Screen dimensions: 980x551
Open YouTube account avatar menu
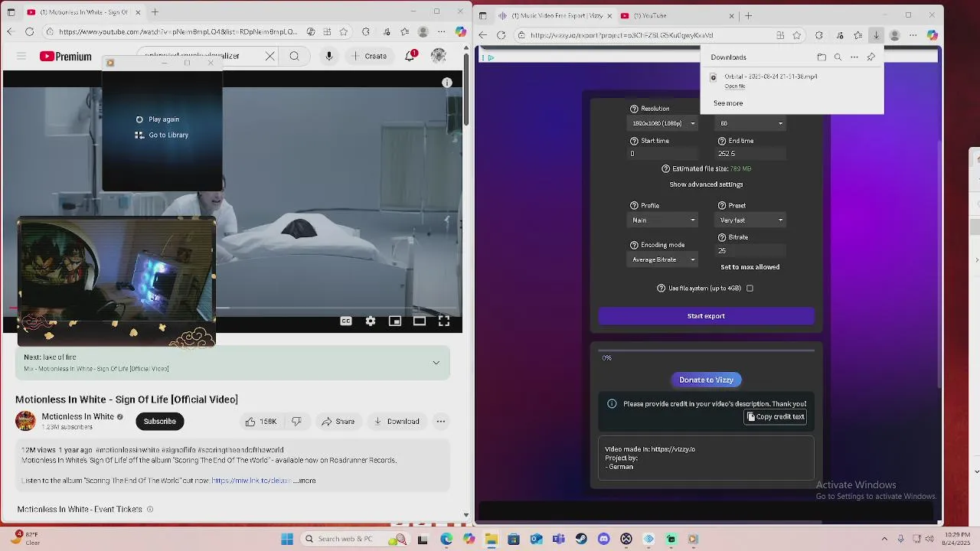click(x=439, y=56)
